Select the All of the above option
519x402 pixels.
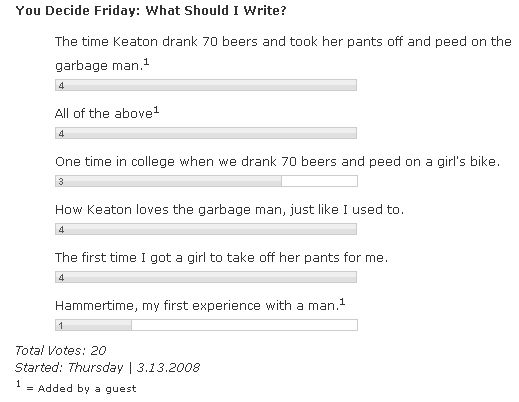pos(107,113)
